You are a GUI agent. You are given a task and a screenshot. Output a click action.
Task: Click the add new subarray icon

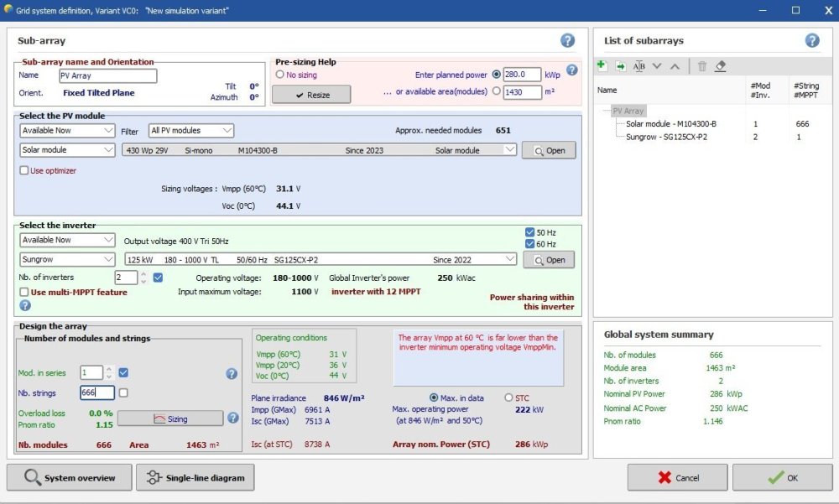click(x=602, y=65)
